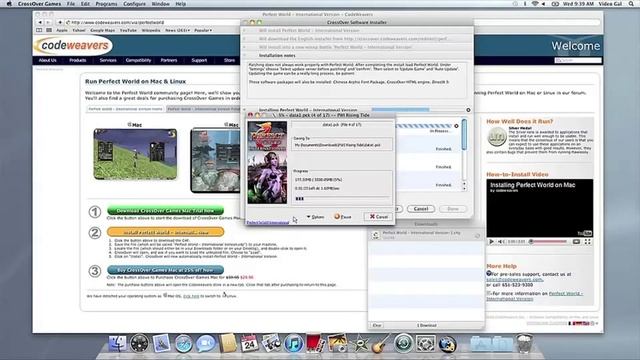640x360 pixels.
Task: Open CrossOver Games icon in the Dock
Action: pyautogui.click(x=448, y=343)
